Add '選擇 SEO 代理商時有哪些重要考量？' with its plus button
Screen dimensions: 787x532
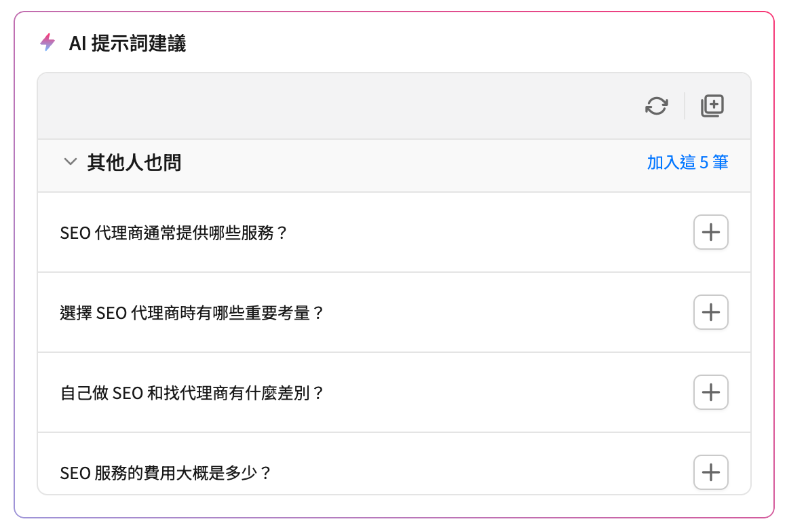[x=711, y=312]
